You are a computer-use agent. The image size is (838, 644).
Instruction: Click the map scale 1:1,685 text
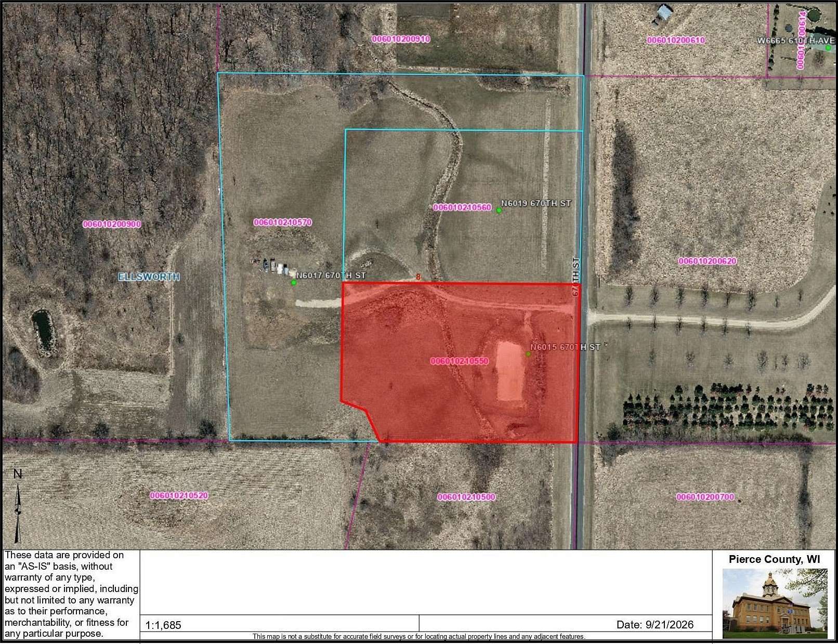pos(163,625)
